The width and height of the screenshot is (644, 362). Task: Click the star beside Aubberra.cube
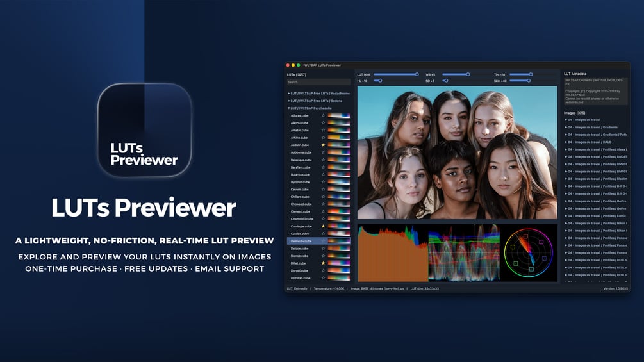[323, 152]
